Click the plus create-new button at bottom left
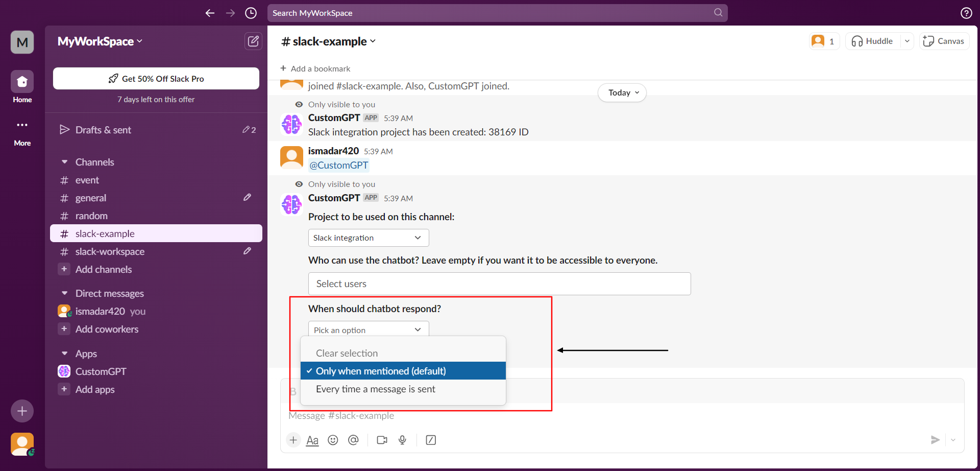980x471 pixels. coord(22,411)
